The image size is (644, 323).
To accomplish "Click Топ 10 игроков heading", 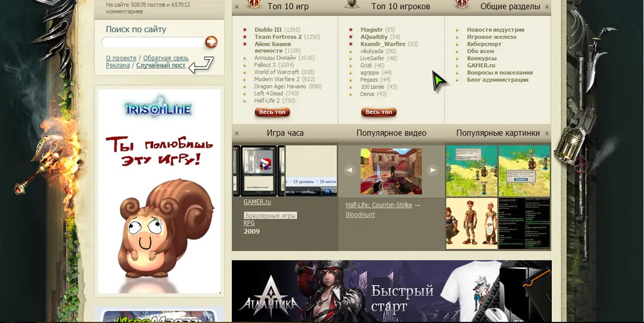I will (x=401, y=6).
